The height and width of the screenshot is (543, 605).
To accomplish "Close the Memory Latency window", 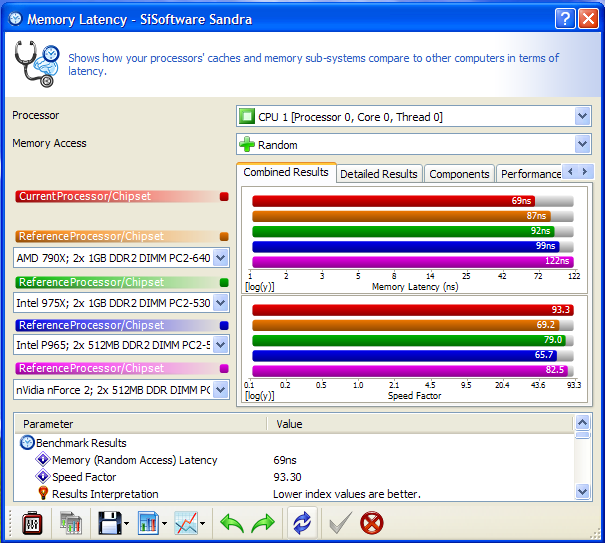I will coord(588,19).
